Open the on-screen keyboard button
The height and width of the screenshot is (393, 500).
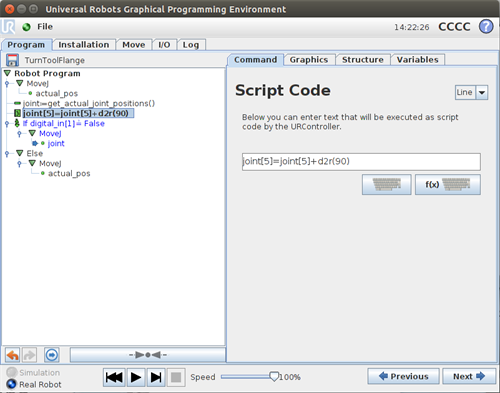[x=387, y=184]
